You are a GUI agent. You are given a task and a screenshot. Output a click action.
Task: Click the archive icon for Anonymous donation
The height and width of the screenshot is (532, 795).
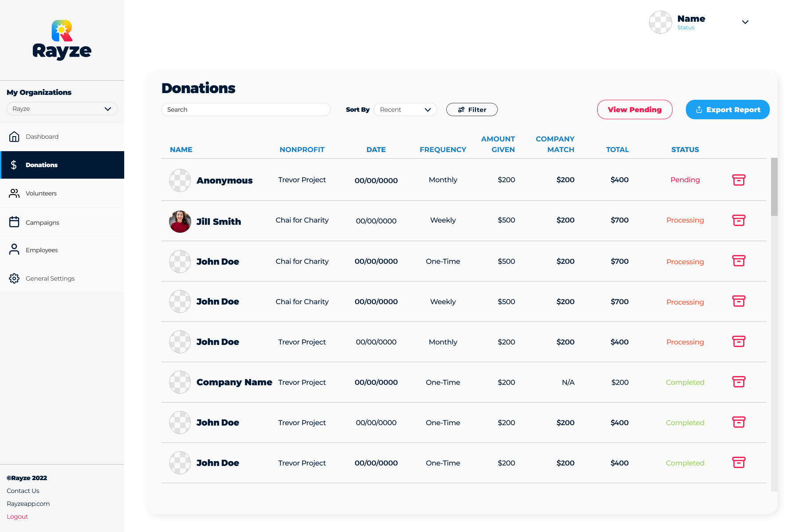coord(739,180)
